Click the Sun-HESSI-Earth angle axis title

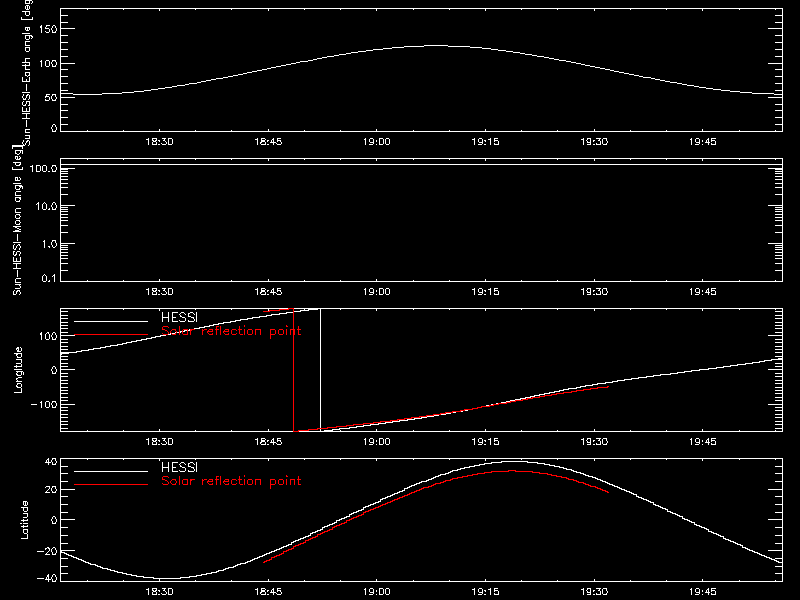pos(27,72)
